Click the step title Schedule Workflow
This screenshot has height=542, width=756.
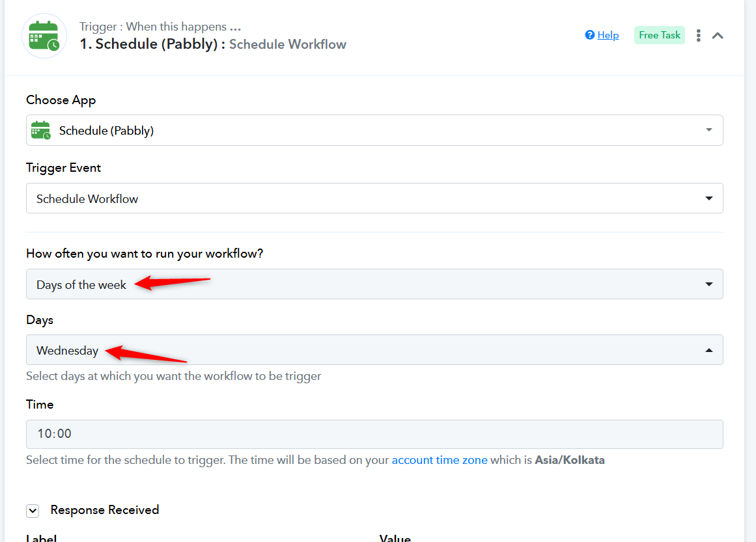287,44
